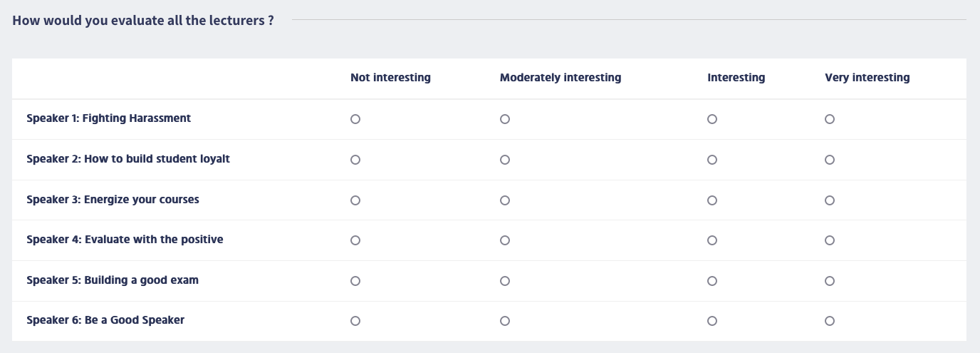Screen dimensions: 980x353
Task: Rate Speaker 2 as Not interesting
Action: click(x=355, y=160)
